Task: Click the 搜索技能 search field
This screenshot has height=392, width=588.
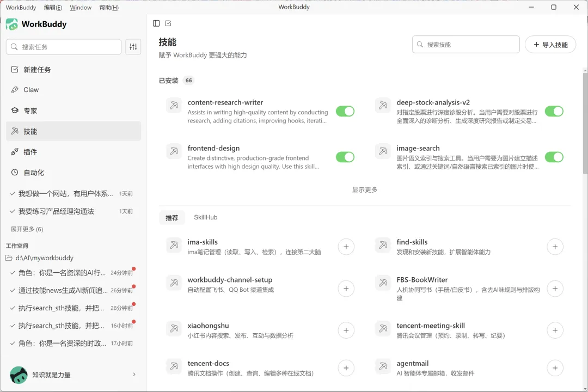Action: (465, 45)
